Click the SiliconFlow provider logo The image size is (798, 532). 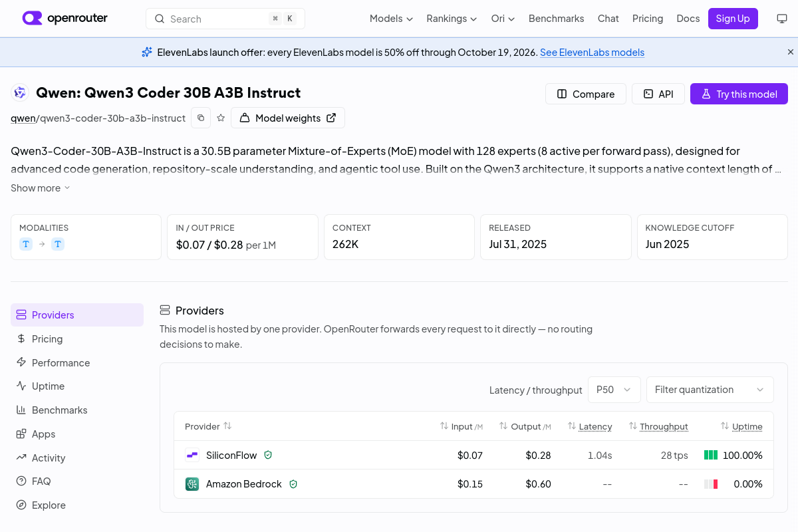point(192,456)
